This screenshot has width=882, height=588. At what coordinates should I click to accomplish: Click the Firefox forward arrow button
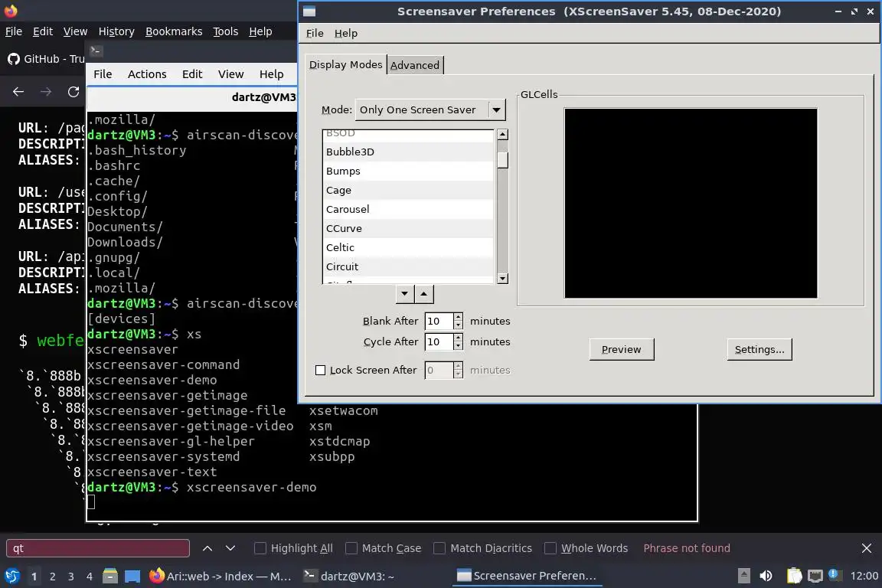pos(46,92)
